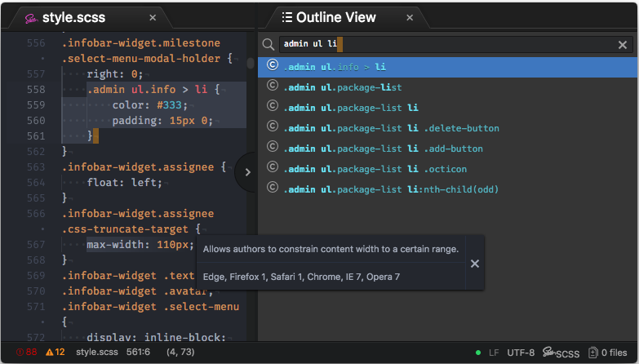Click the green status dot indicator
The width and height of the screenshot is (639, 364).
[478, 353]
